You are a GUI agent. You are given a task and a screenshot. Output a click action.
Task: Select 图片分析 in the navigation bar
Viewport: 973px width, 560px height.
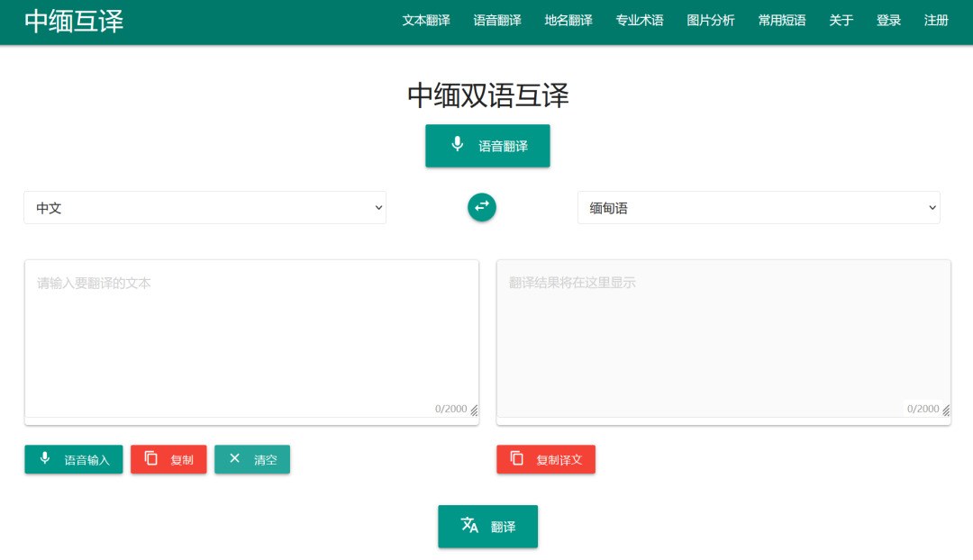click(x=711, y=20)
